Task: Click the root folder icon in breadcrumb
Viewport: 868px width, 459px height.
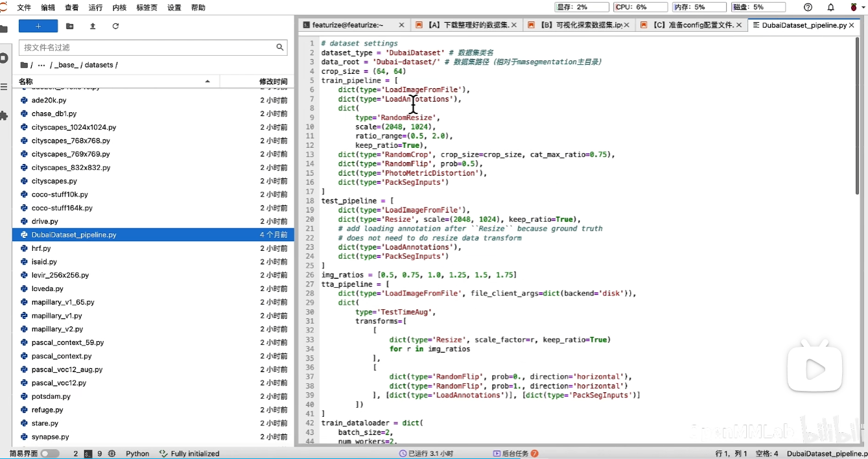Action: (24, 65)
